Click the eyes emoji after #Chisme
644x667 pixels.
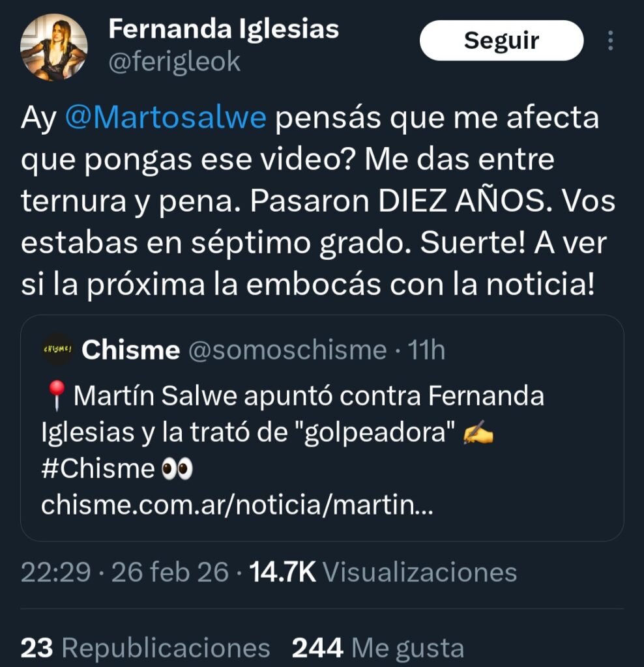[x=177, y=469]
